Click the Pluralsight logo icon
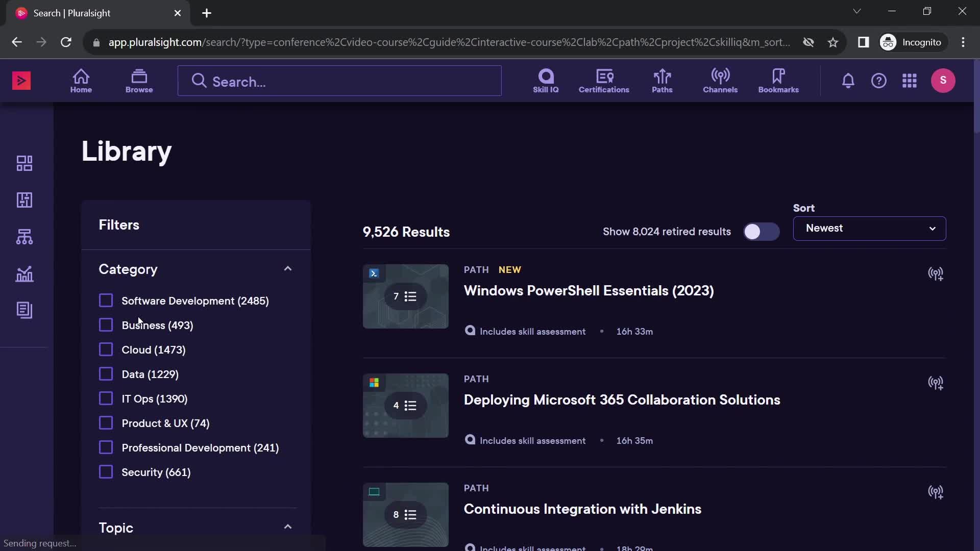This screenshot has width=980, height=551. [21, 81]
